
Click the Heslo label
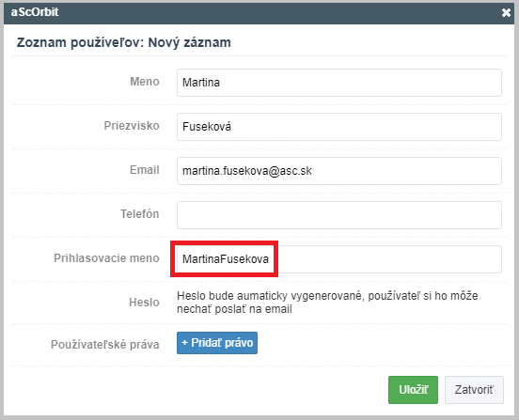(144, 303)
